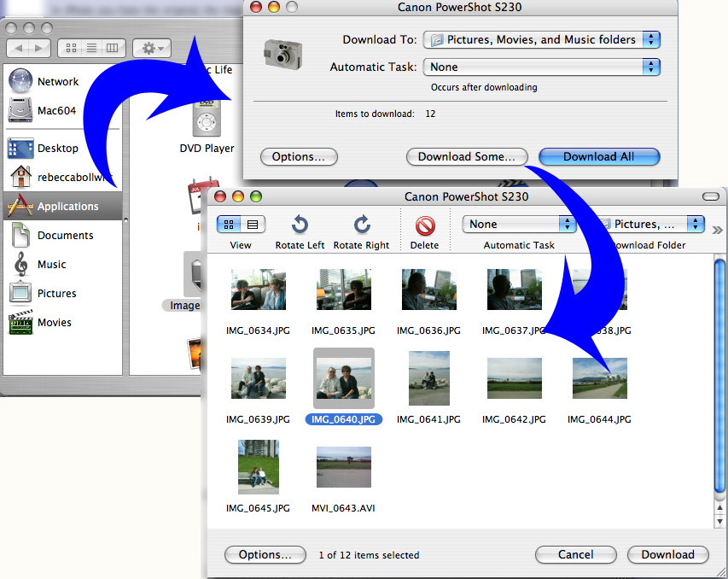Viewport: 728px width, 579px height.
Task: Click the camera icon in upper dialog
Action: point(282,54)
